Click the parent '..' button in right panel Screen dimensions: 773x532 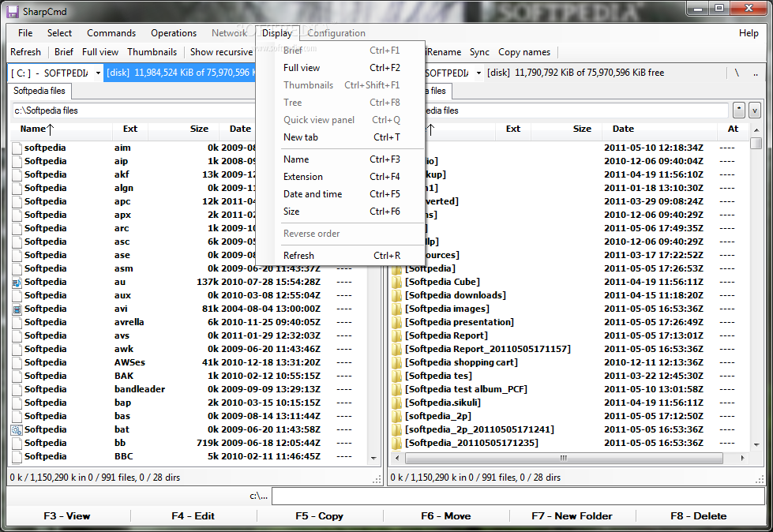click(x=756, y=73)
